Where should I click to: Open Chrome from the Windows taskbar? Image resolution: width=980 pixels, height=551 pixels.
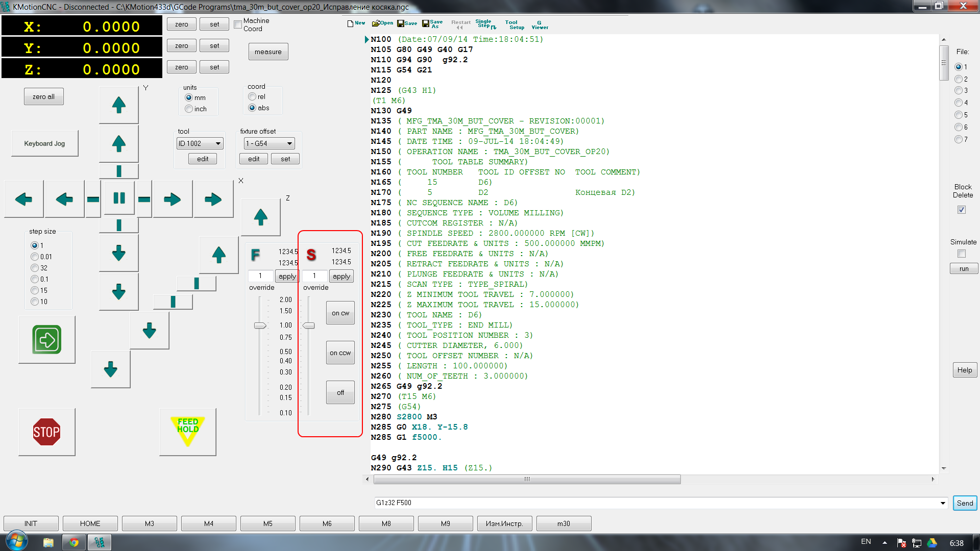[x=74, y=542]
